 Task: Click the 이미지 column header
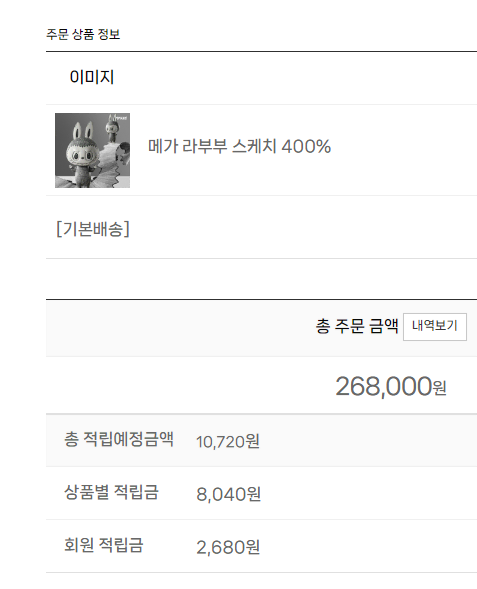(92, 77)
